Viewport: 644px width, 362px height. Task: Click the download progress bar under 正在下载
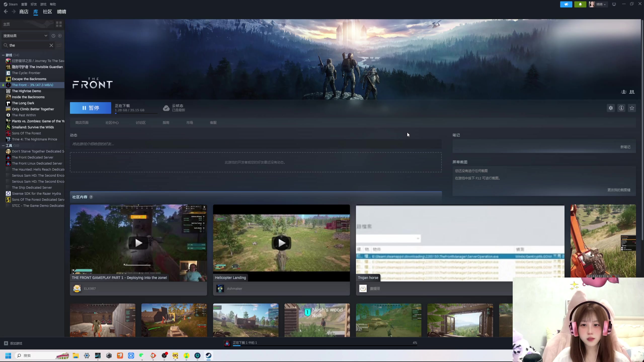point(136,113)
